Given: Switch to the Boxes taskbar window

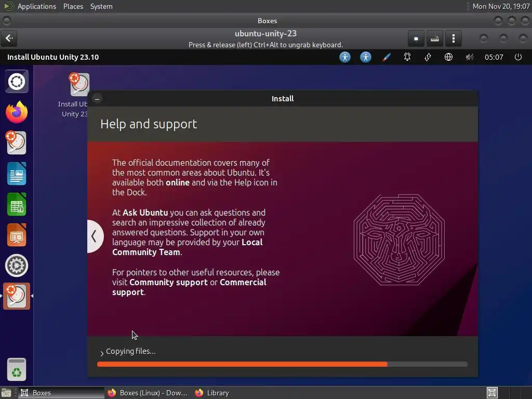Looking at the screenshot, I should point(61,393).
